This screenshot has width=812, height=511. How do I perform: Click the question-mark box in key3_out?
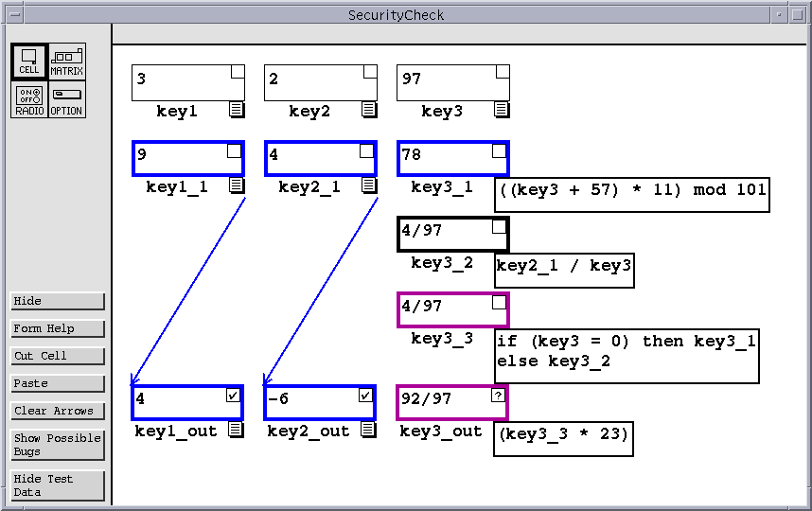pyautogui.click(x=498, y=396)
